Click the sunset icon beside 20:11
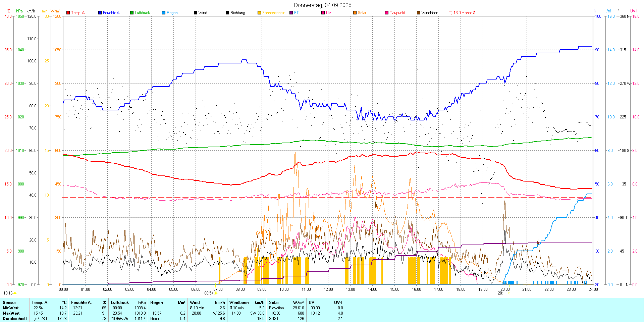This screenshot has height=322, width=644. tap(509, 293)
